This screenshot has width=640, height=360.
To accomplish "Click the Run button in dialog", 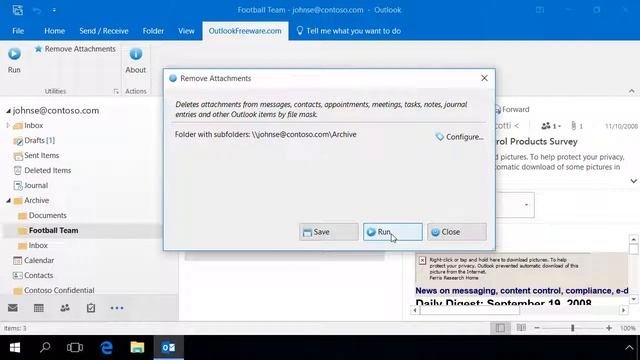I will coord(393,232).
